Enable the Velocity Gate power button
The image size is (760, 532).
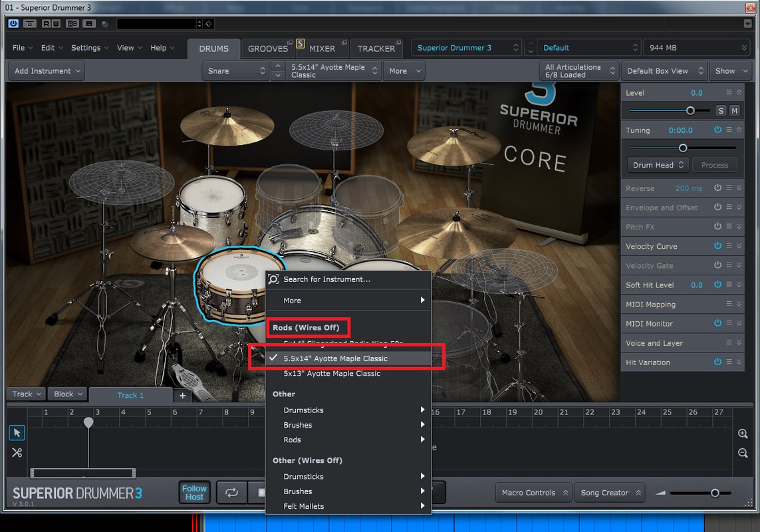(718, 265)
